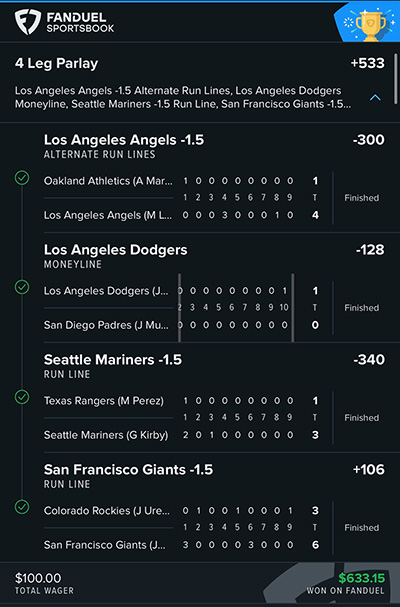
Task: Click the green check beside Dodgers leg
Action: [22, 287]
